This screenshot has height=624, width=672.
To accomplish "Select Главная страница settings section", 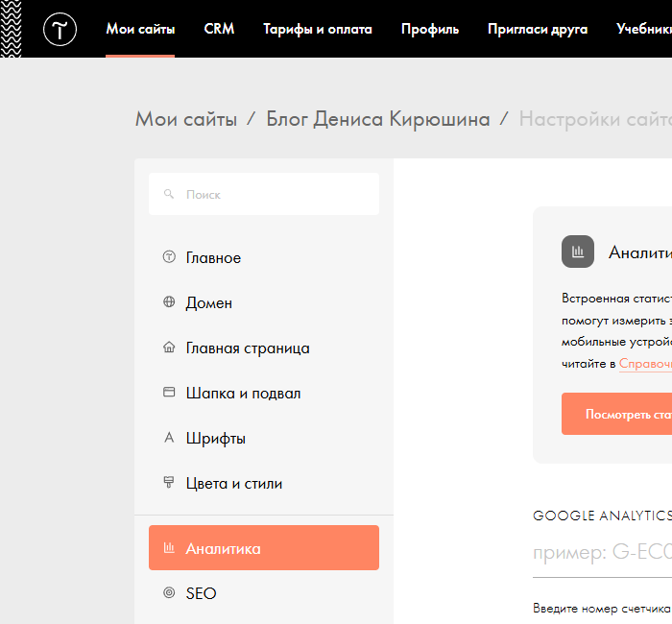I will (x=264, y=348).
